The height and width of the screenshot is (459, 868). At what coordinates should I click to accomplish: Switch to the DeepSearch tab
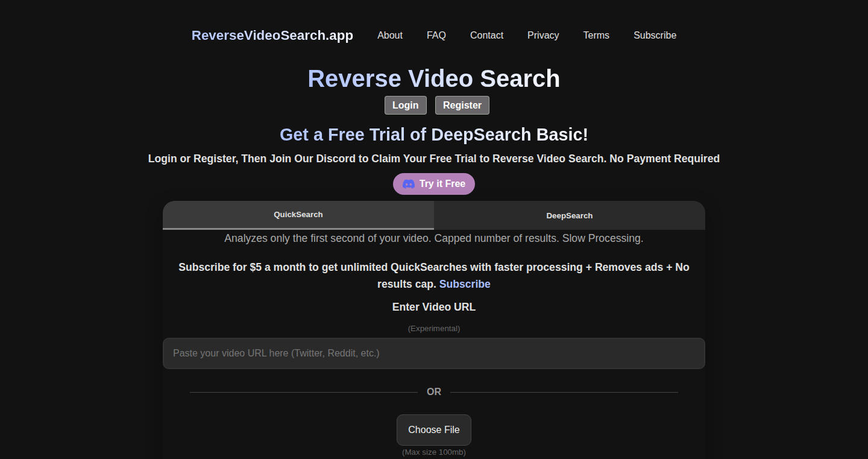coord(570,215)
